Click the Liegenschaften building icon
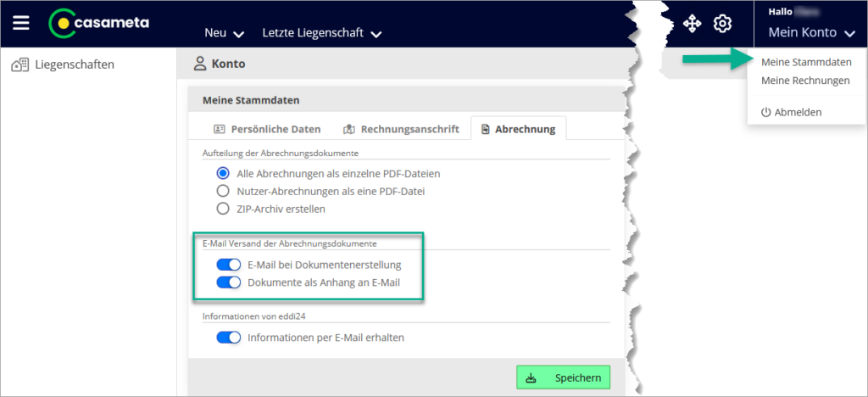 19,64
